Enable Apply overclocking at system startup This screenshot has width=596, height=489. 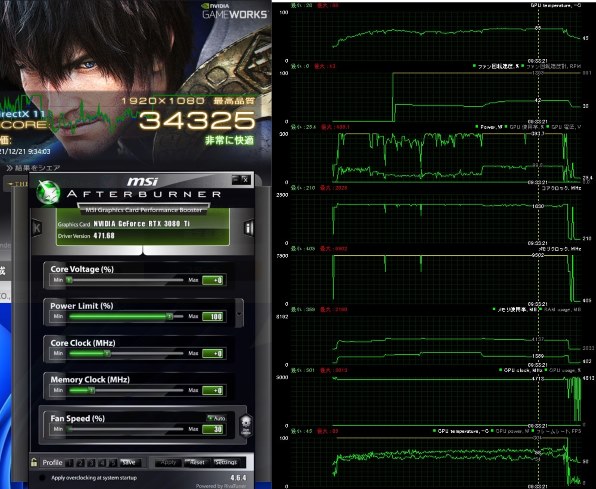click(42, 478)
